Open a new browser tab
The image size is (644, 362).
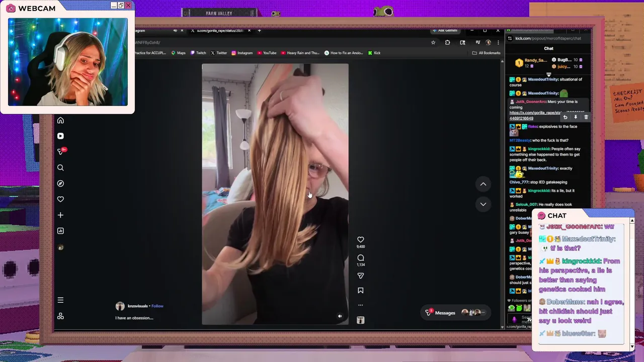pyautogui.click(x=259, y=31)
